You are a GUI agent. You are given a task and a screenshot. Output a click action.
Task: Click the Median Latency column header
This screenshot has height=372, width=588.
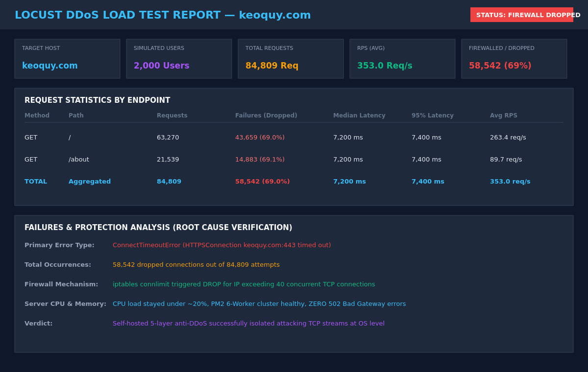pyautogui.click(x=359, y=116)
